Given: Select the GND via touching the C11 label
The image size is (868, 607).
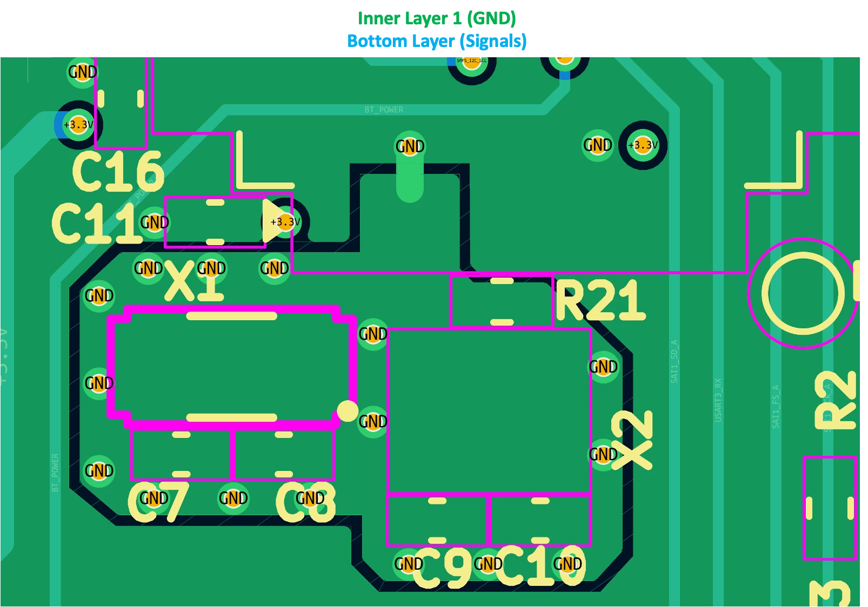Looking at the screenshot, I should click(x=155, y=222).
